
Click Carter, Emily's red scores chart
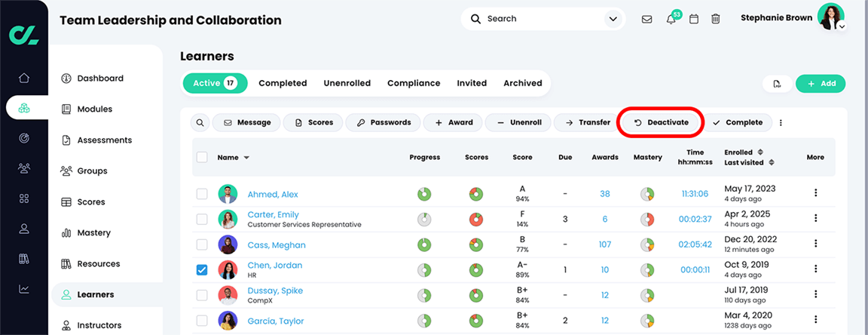(476, 219)
